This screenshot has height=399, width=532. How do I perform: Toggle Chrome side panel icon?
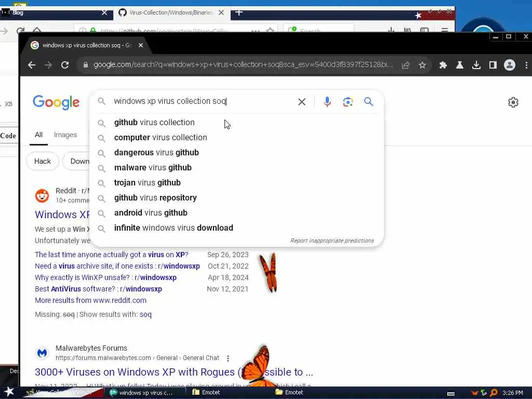[493, 65]
